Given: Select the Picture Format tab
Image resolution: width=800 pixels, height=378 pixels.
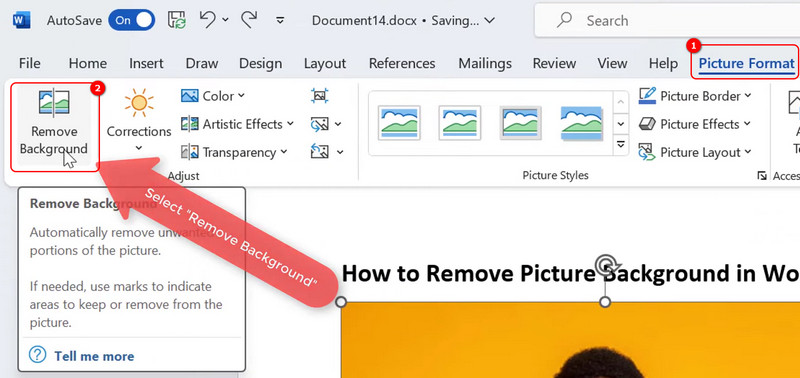Looking at the screenshot, I should tap(746, 63).
